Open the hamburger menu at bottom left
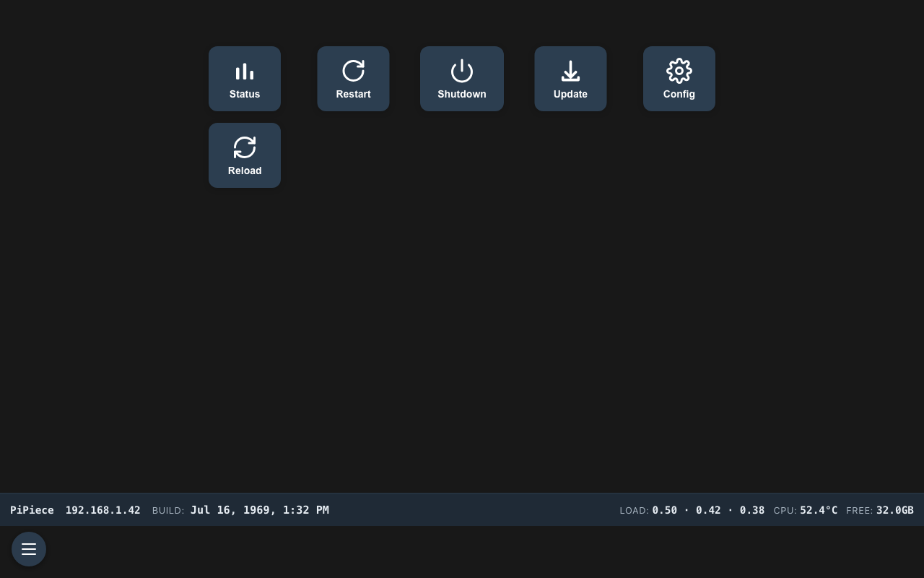This screenshot has width=924, height=578. tap(29, 549)
